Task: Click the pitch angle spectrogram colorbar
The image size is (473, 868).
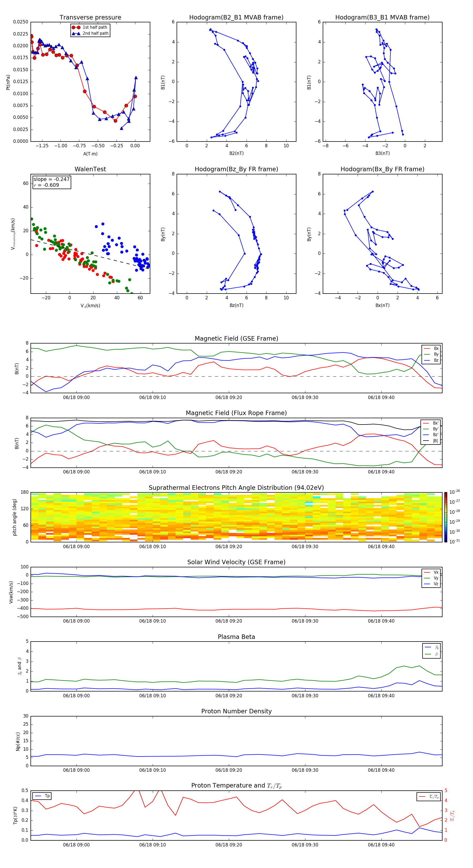Action: (x=445, y=517)
